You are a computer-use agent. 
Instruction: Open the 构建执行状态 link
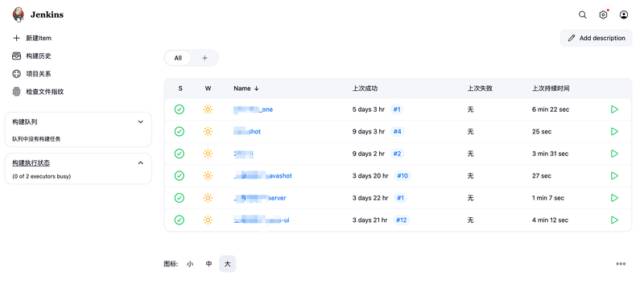click(31, 163)
